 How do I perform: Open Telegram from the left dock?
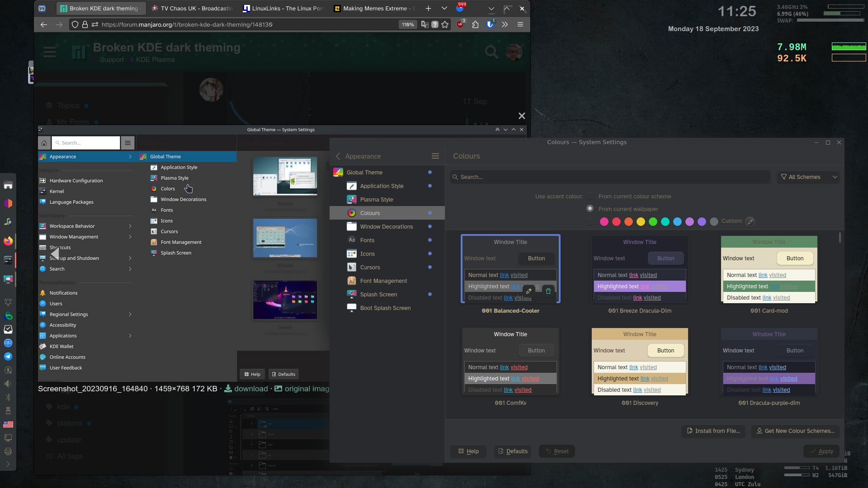8,357
